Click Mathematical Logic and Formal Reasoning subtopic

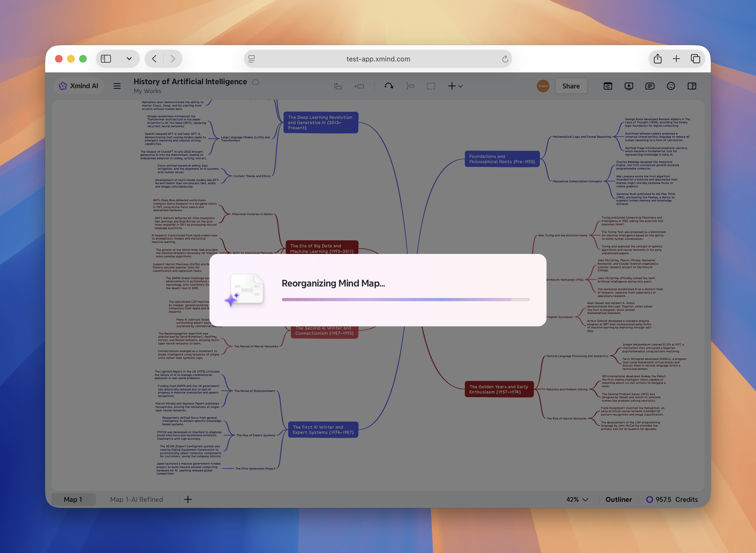coord(581,137)
